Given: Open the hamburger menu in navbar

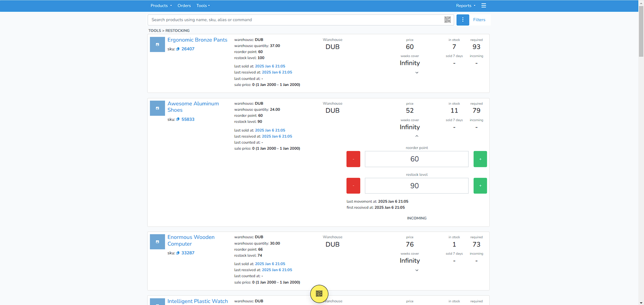Looking at the screenshot, I should [484, 6].
